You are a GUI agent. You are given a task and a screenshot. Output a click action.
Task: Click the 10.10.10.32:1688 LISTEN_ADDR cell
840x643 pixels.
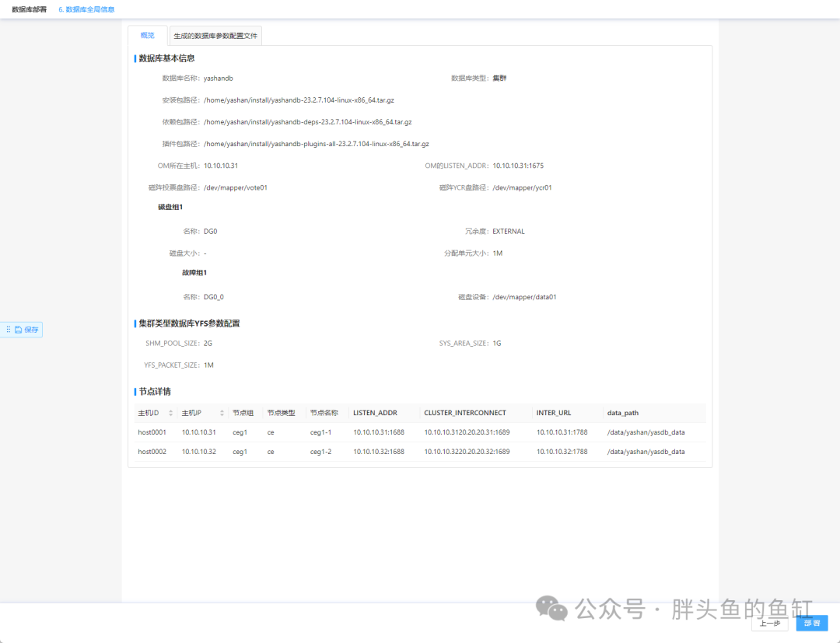point(379,452)
